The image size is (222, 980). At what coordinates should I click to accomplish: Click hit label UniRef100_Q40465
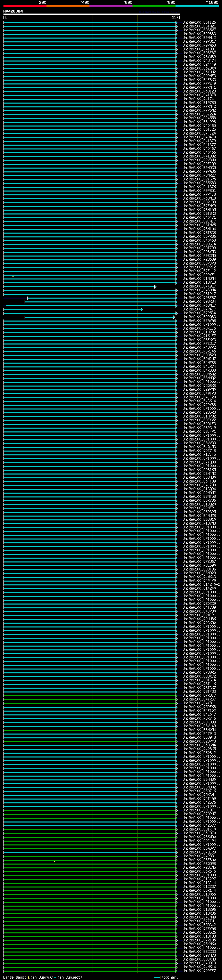(x=199, y=125)
